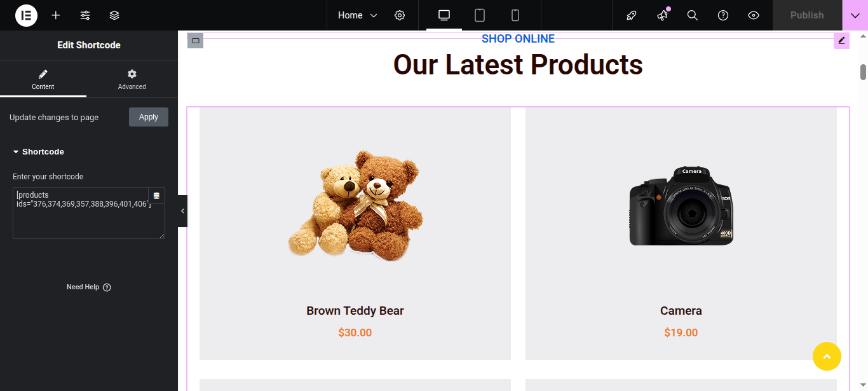
Task: Click the Apply button
Action: (x=149, y=117)
